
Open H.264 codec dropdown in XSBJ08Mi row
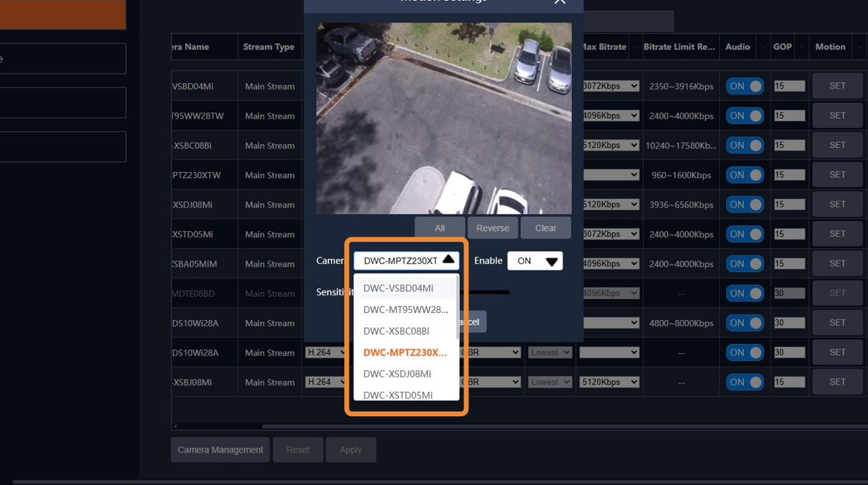[x=325, y=382]
